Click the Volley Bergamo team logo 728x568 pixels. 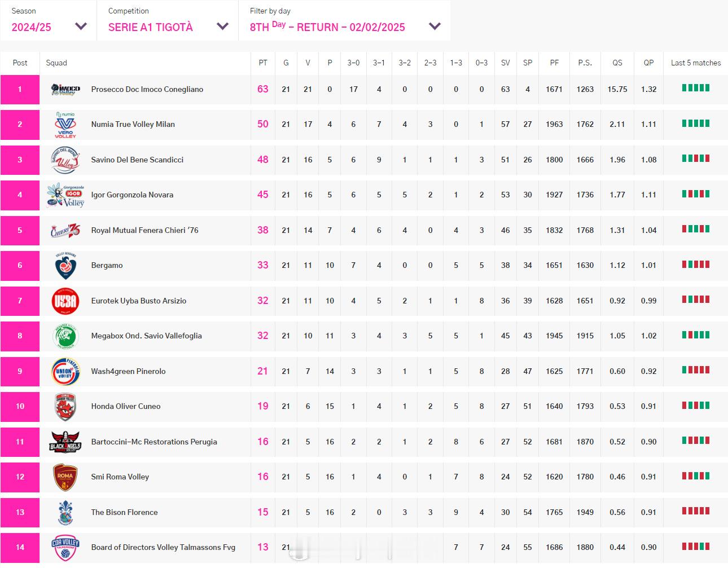(65, 266)
